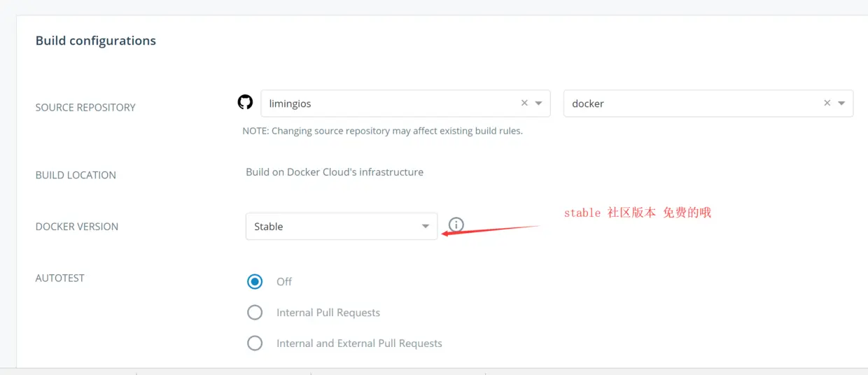The height and width of the screenshot is (375, 868).
Task: Click the source repository NOTE text
Action: pyautogui.click(x=382, y=131)
